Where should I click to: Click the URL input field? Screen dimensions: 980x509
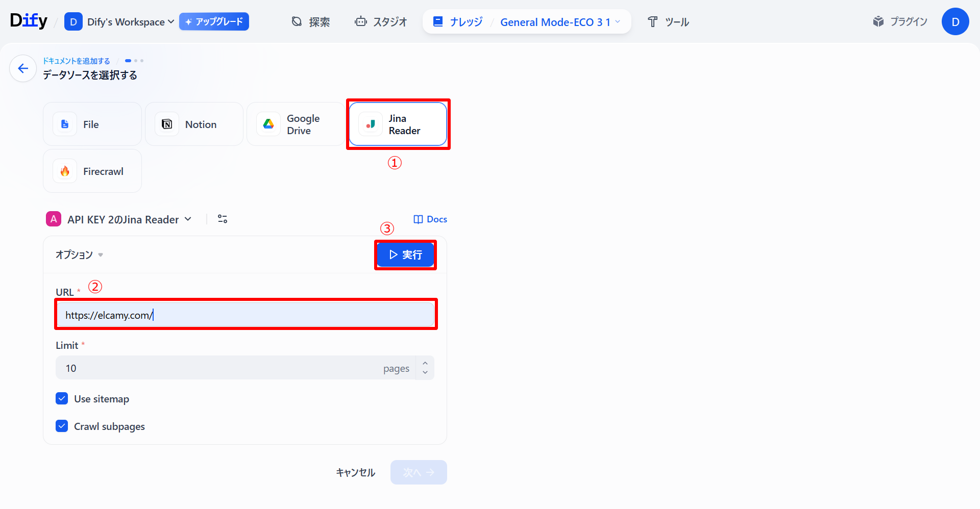pos(246,315)
